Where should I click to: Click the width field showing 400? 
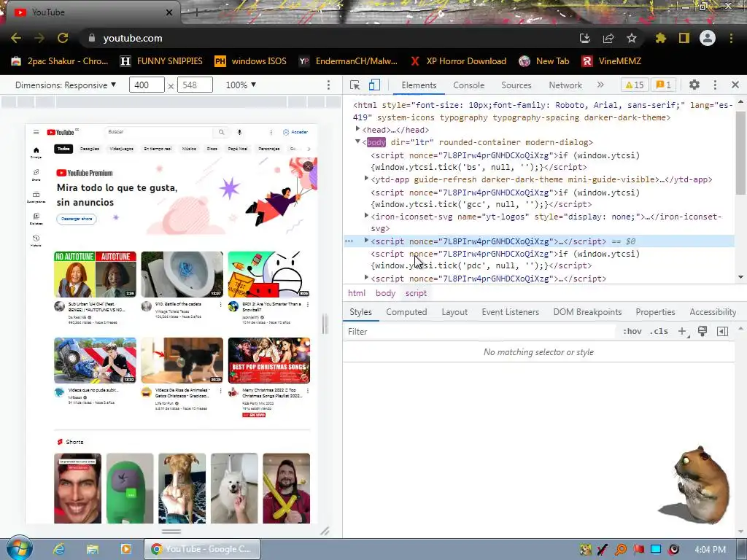[146, 85]
